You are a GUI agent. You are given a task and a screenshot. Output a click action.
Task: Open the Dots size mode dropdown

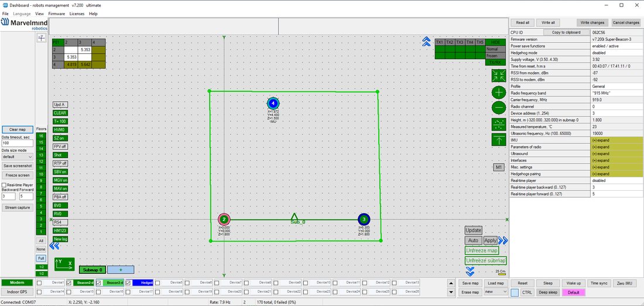(x=17, y=156)
